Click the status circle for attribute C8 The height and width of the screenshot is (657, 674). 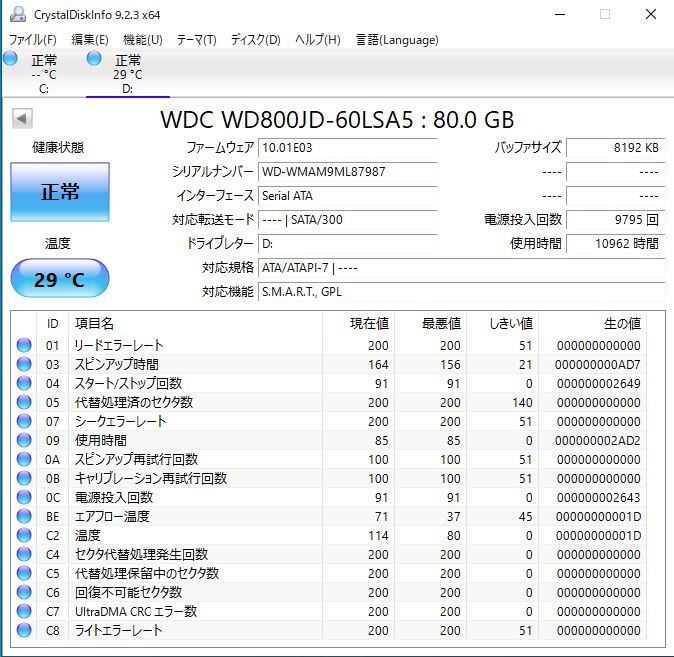(24, 630)
